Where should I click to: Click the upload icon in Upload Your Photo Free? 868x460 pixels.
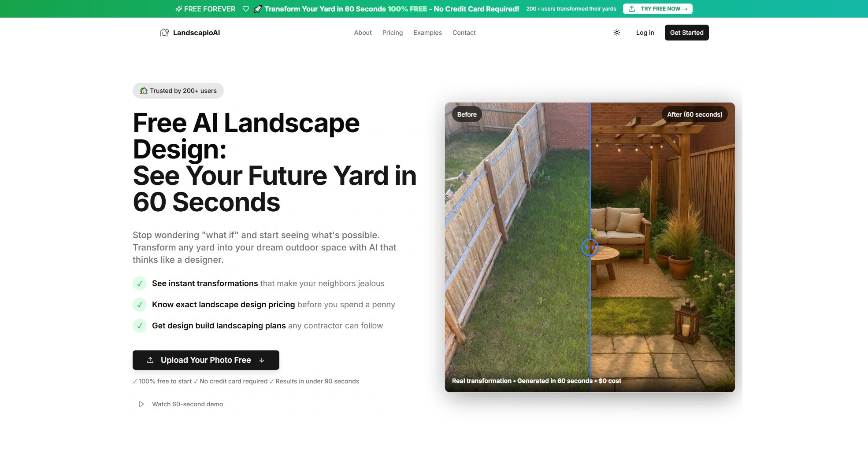150,360
